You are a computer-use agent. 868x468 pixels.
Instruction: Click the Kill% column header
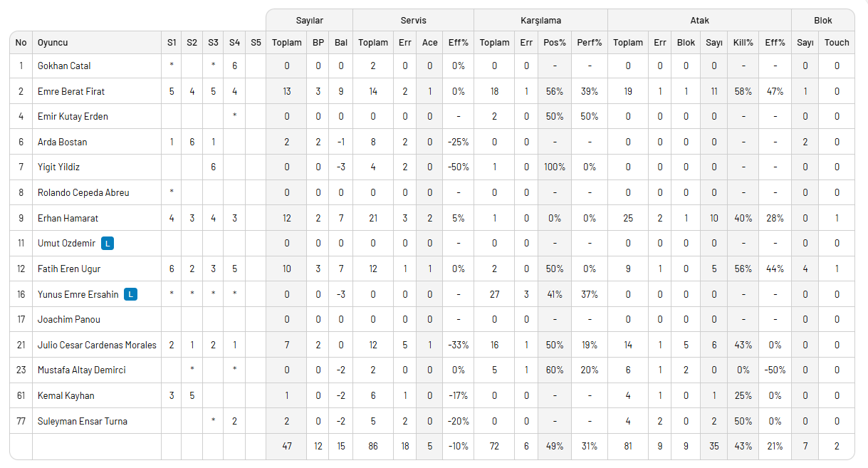[743, 43]
